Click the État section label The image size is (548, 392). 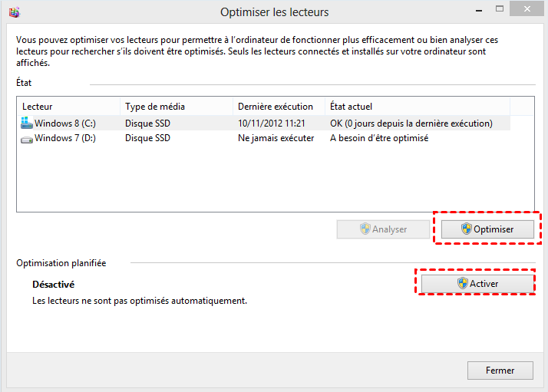pos(24,83)
